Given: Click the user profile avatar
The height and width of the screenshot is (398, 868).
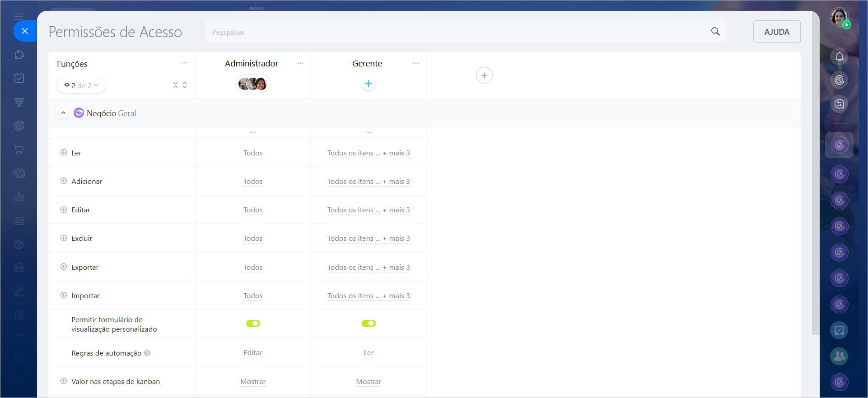Looking at the screenshot, I should pos(840,18).
